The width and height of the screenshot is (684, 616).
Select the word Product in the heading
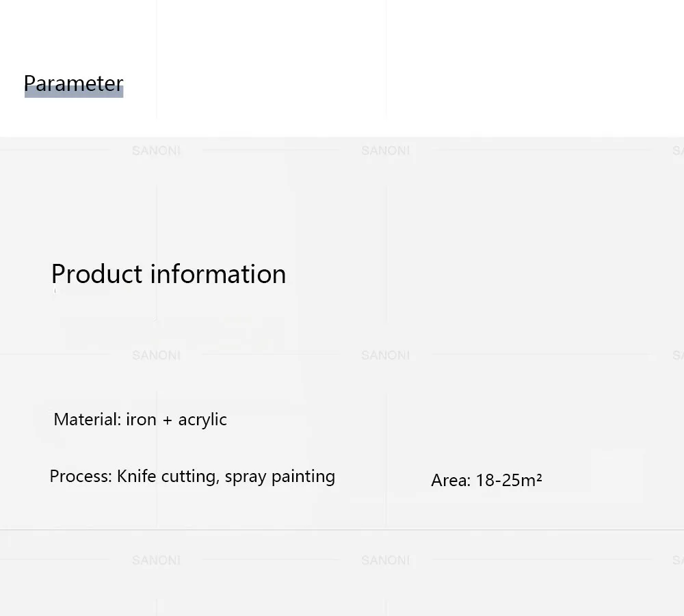(x=97, y=273)
